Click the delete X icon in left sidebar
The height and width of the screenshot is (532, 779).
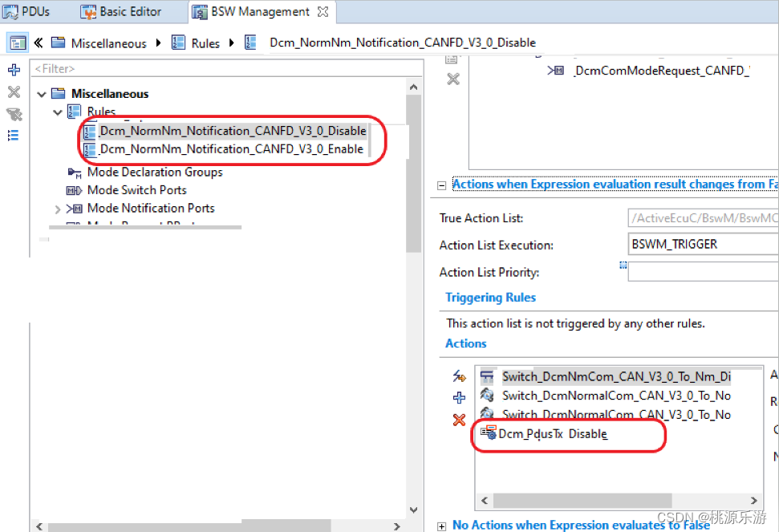pos(14,92)
